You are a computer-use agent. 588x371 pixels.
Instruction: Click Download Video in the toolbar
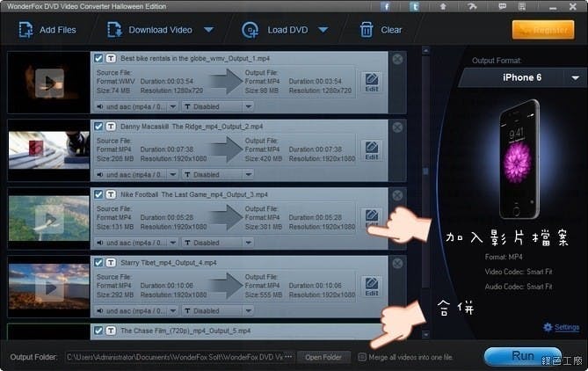149,30
